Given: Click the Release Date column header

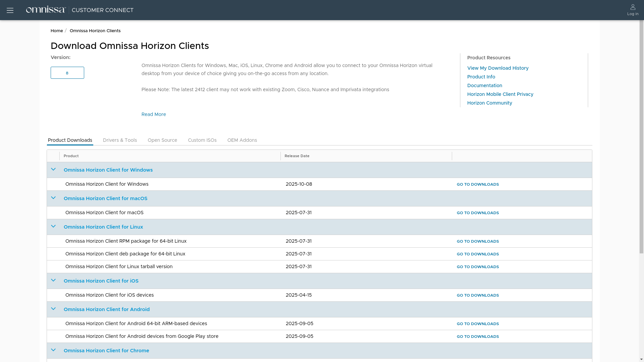Looking at the screenshot, I should click(297, 156).
